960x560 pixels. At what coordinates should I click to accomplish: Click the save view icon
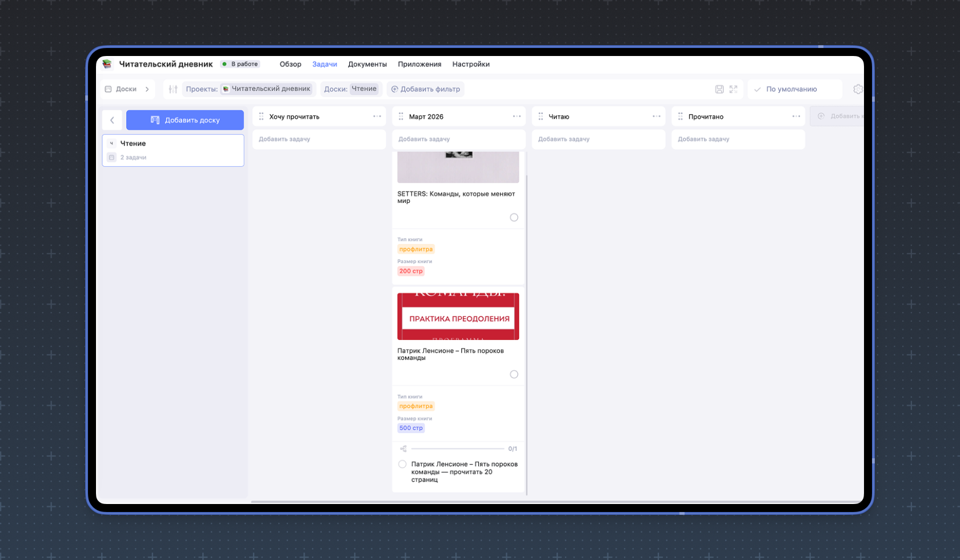pos(719,89)
